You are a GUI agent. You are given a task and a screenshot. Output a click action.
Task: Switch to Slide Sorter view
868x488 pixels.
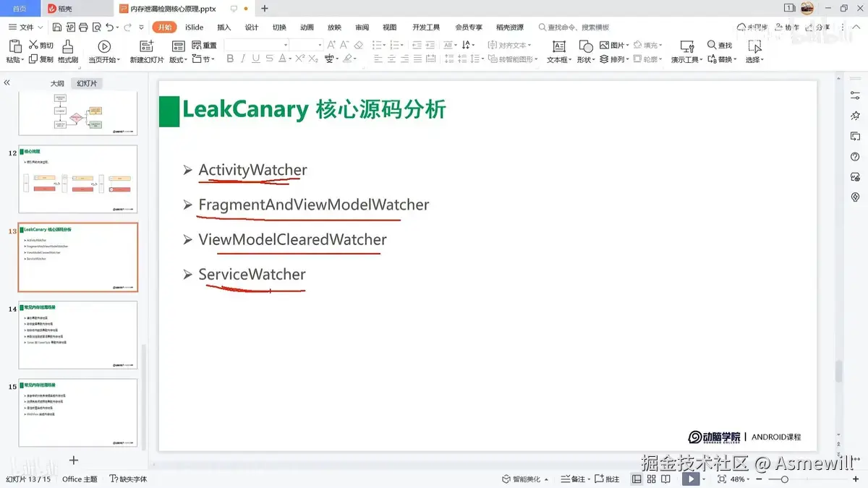click(x=651, y=479)
